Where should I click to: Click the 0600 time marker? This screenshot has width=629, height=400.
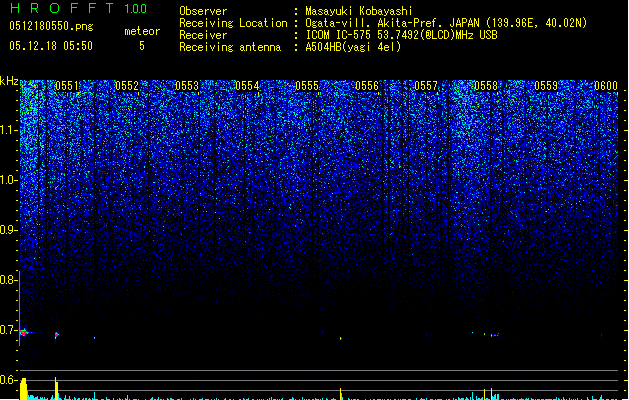pos(606,86)
